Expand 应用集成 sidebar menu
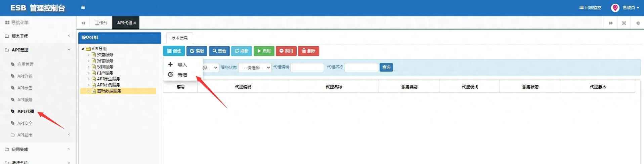Screen dimensions: 644x164 click(x=38, y=149)
